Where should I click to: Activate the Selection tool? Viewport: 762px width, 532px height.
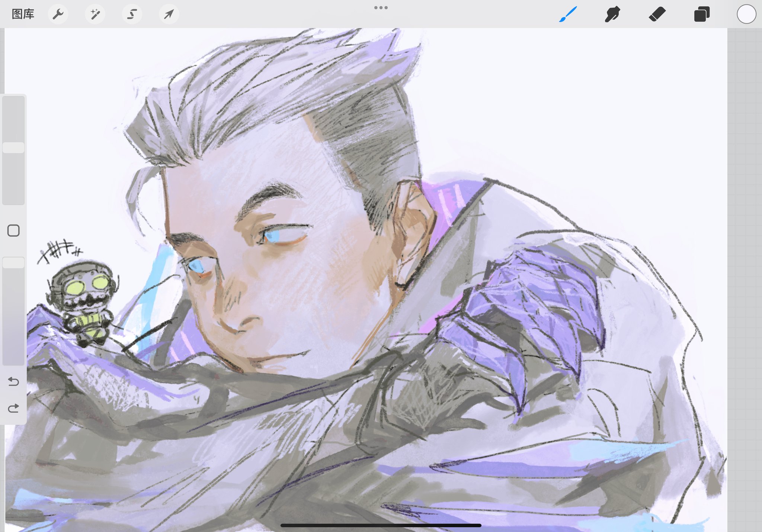pos(132,14)
